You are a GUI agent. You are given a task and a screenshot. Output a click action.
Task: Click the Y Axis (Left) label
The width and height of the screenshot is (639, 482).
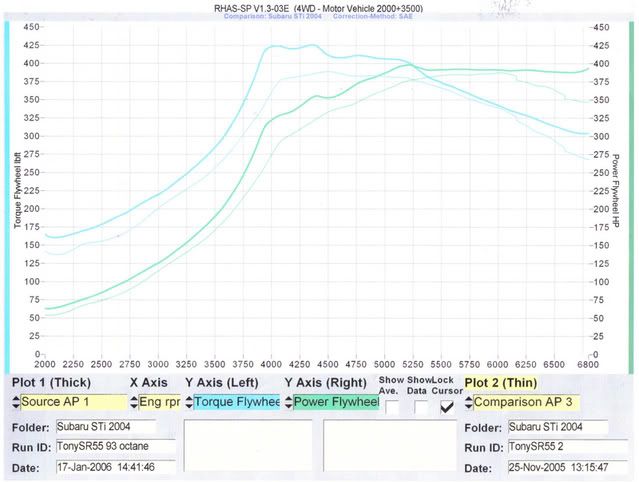[x=222, y=383]
